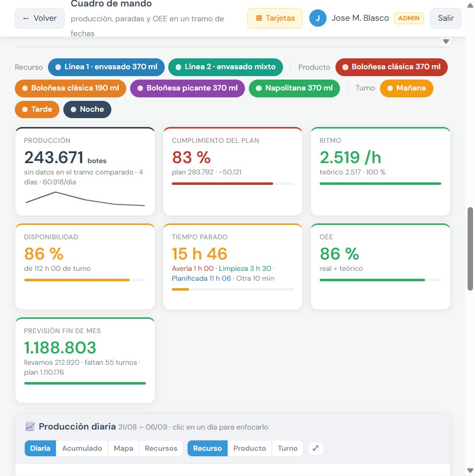Switch to the Recursos tab
The height and width of the screenshot is (476, 475).
161,448
